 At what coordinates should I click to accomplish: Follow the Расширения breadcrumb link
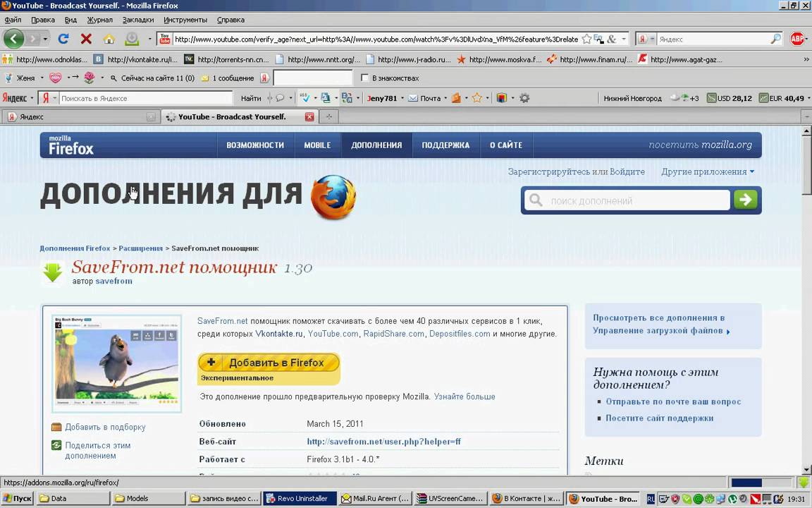[140, 248]
